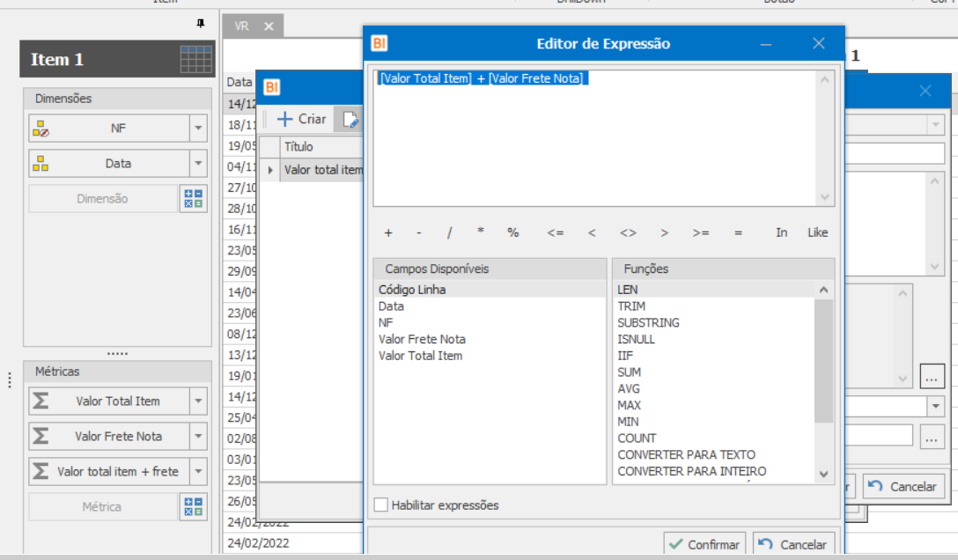Select CONVERTER PARA TEXTO function
The height and width of the screenshot is (560, 958).
point(714,455)
